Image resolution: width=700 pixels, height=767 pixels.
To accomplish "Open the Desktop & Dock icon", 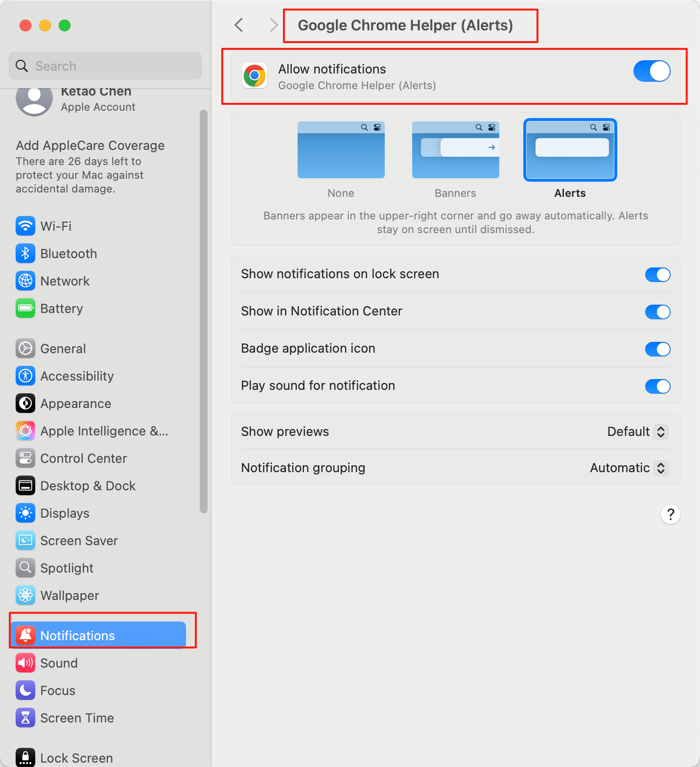I will tap(25, 485).
